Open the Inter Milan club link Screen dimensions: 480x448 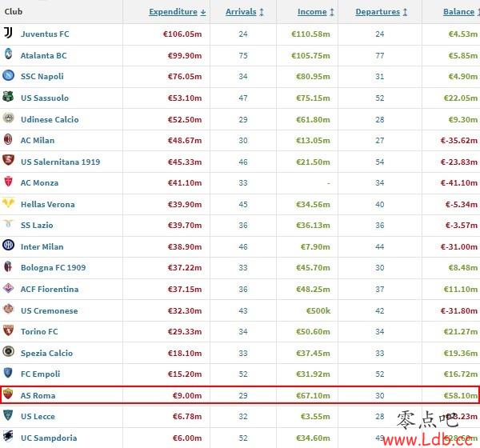[x=42, y=247]
